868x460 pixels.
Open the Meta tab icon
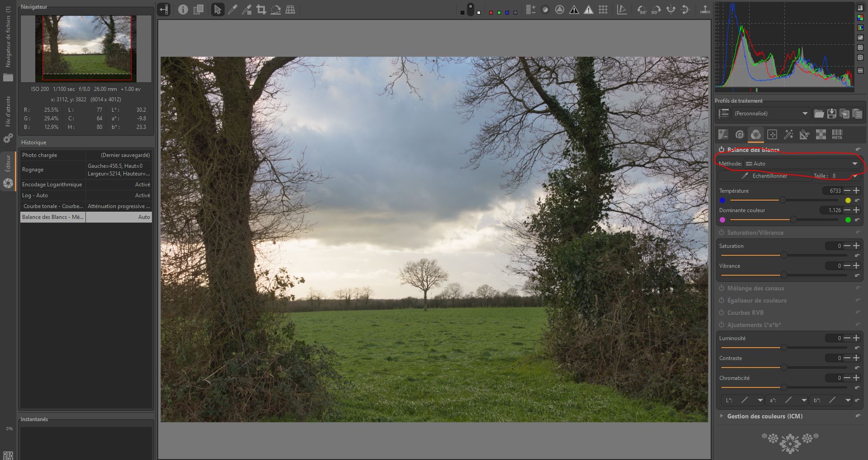pyautogui.click(x=837, y=134)
